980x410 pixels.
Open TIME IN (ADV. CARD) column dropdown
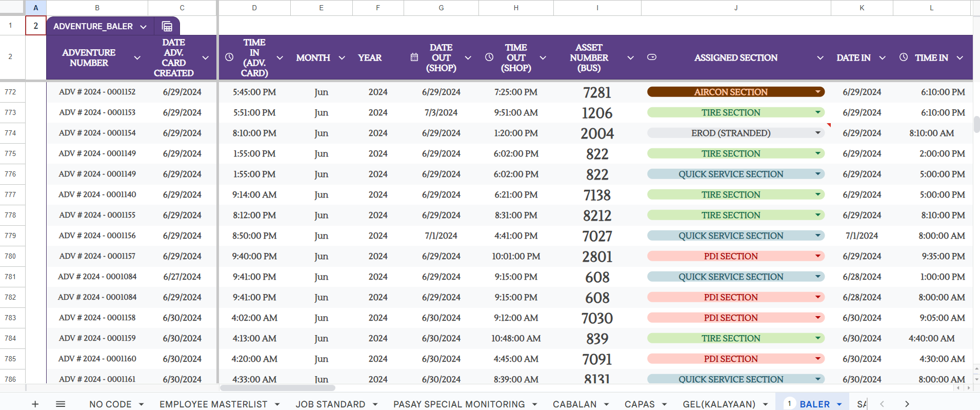click(280, 58)
